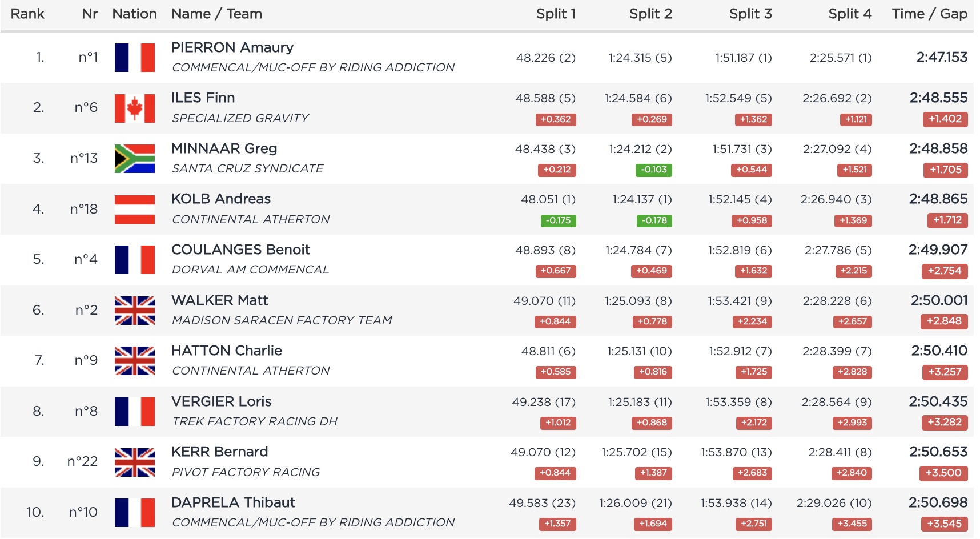Click the UK flag beside WALKER Matt
This screenshot has width=980, height=539.
tap(134, 310)
